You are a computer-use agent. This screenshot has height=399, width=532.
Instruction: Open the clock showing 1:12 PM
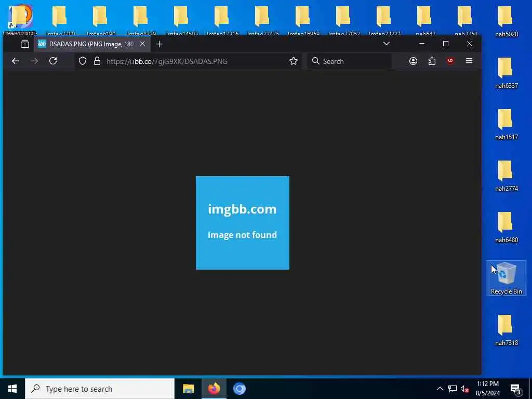(487, 389)
